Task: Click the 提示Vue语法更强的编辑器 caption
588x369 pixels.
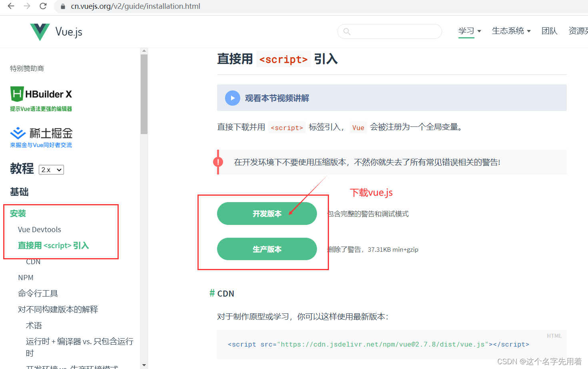Action: [41, 109]
